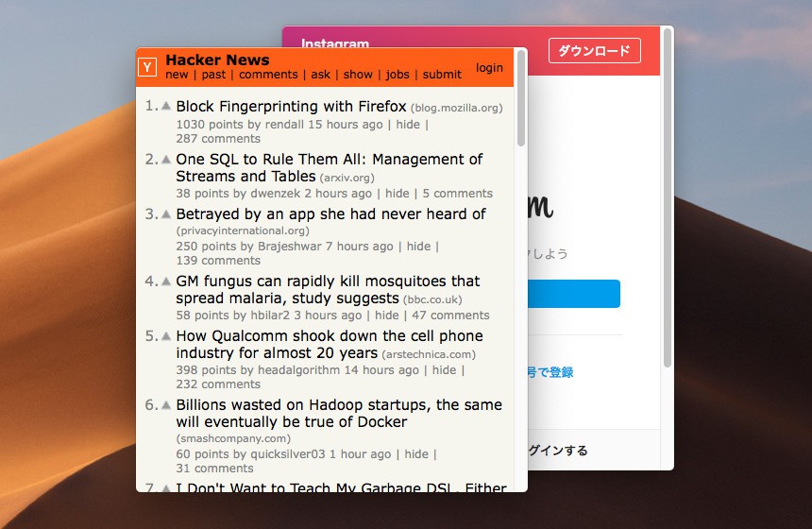
Task: Click '14 hours ago' timestamp link
Action: (381, 370)
